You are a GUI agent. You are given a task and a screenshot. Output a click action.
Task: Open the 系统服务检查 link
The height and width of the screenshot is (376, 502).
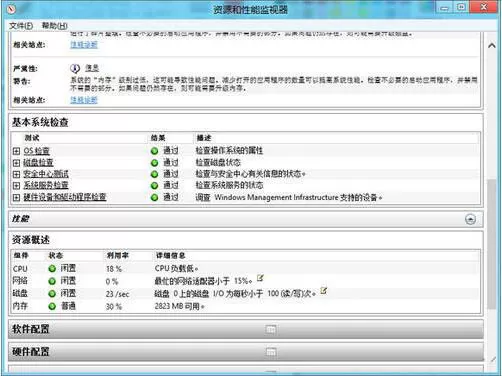pos(46,185)
